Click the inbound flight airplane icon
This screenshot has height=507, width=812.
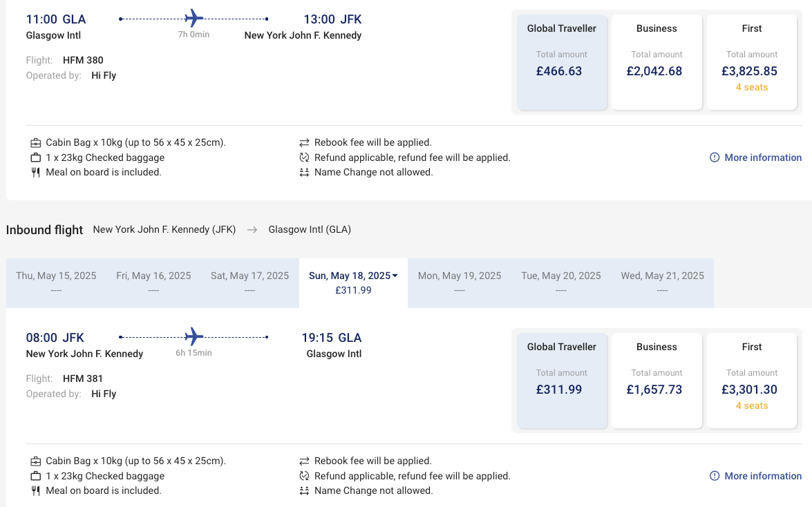[194, 337]
